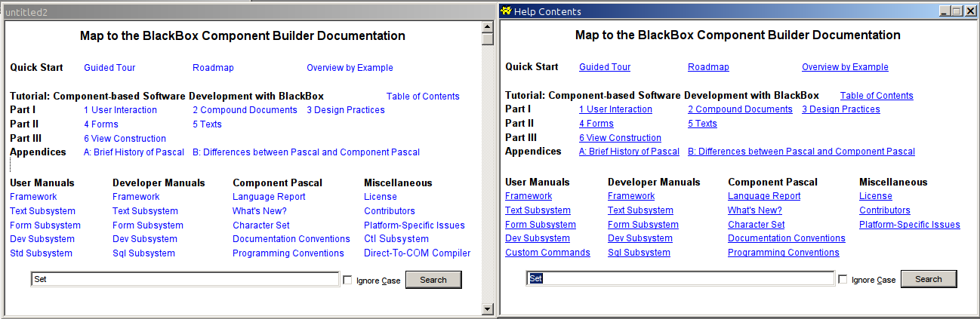Click the search text field in untitled2
980x319 pixels.
(185, 280)
